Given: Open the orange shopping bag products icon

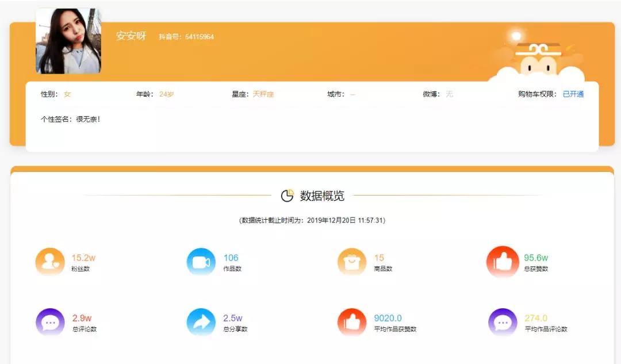Looking at the screenshot, I should click(352, 262).
